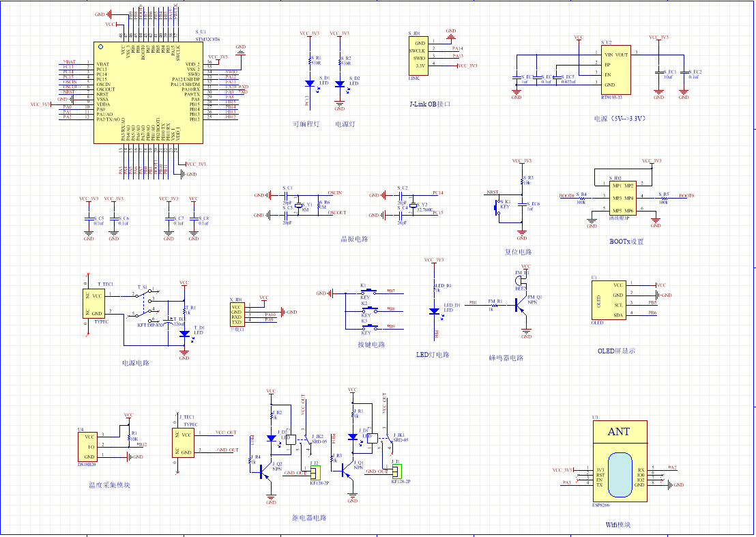The height and width of the screenshot is (537, 756).
Task: Click the S_D1 programmable LED symbol
Action: click(310, 83)
